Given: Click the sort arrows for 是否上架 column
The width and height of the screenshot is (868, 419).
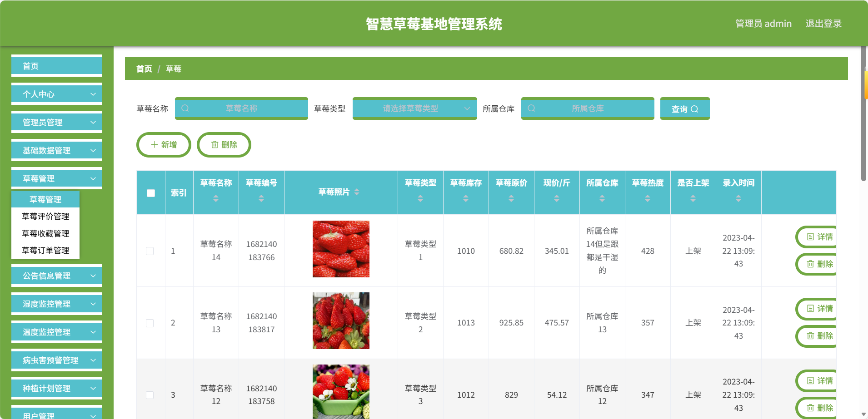Looking at the screenshot, I should coord(693,198).
